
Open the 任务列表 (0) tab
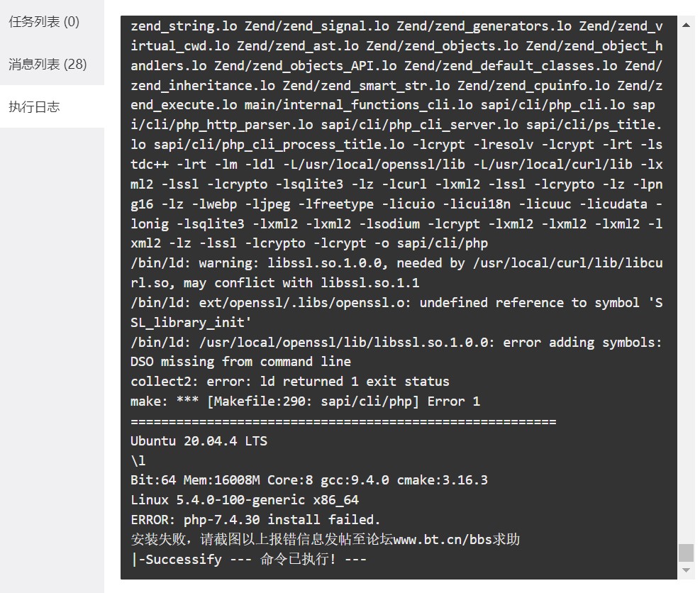[44, 21]
